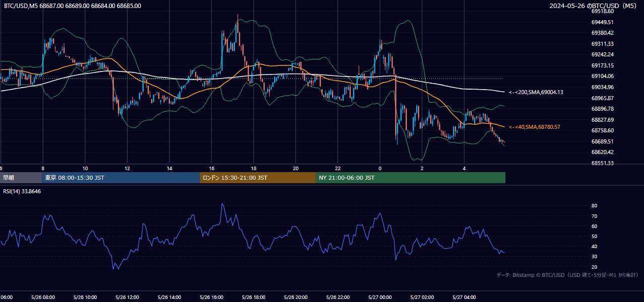Click hour tick '18' below the price chart

click(x=253, y=168)
